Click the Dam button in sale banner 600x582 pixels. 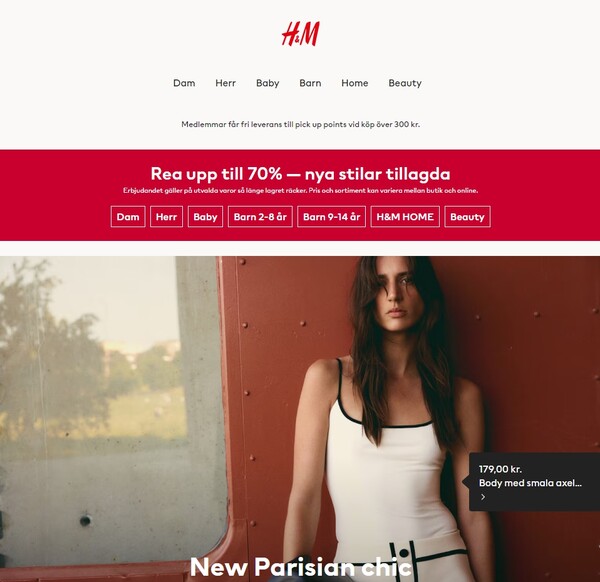click(128, 217)
